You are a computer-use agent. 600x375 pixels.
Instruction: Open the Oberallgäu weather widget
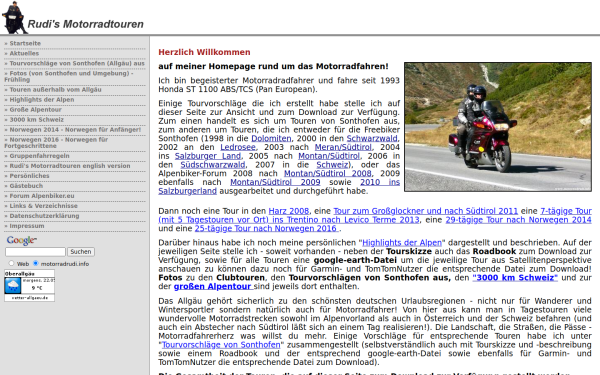(29, 285)
